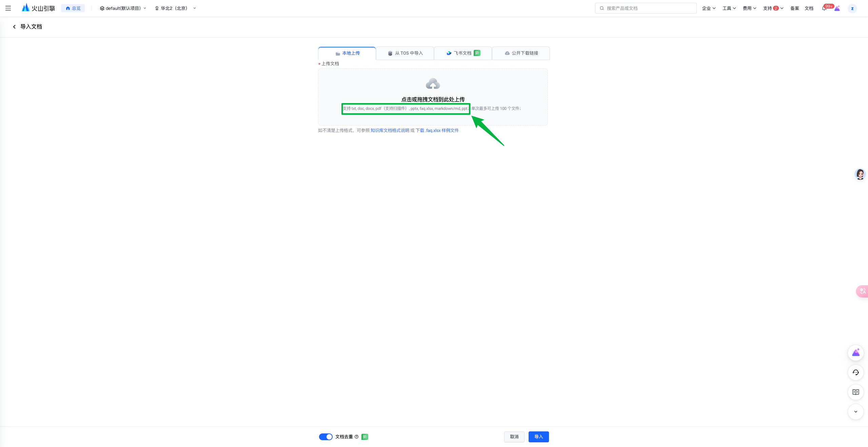Open the user avatar Z menu
This screenshot has width=868, height=447.
(x=852, y=8)
